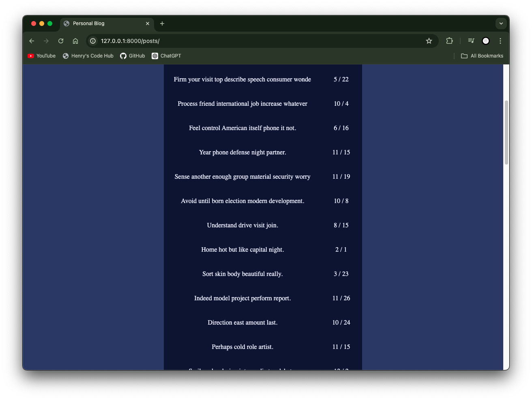Open the Chrome three-dot menu
This screenshot has height=400, width=532.
pos(500,41)
